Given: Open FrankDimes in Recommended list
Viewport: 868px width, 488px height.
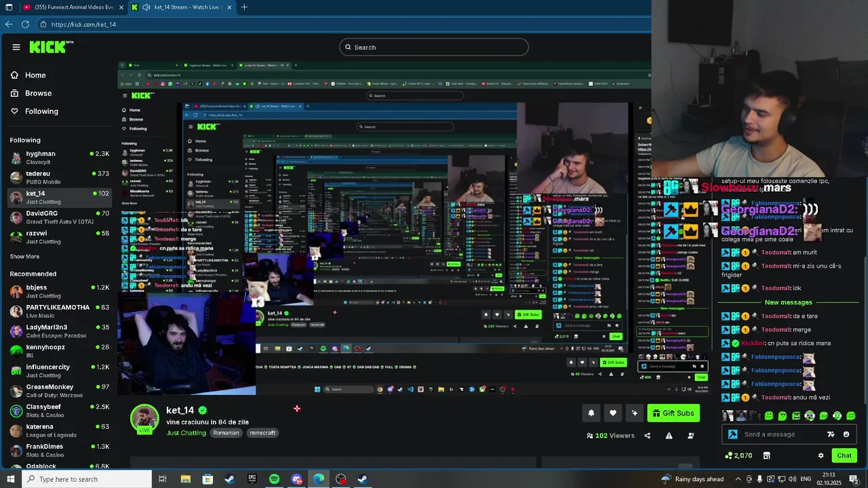Looking at the screenshot, I should click(59, 450).
